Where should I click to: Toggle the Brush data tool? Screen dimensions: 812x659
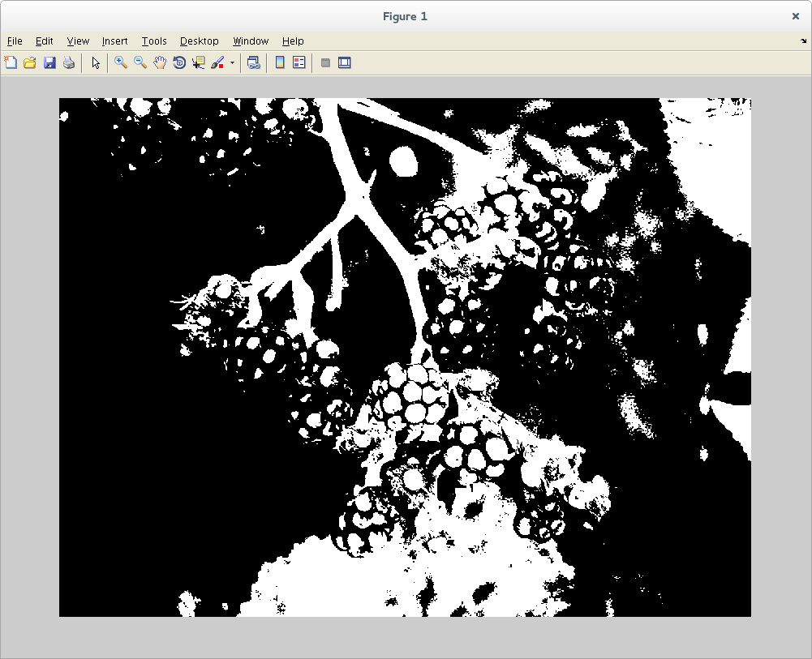point(217,62)
